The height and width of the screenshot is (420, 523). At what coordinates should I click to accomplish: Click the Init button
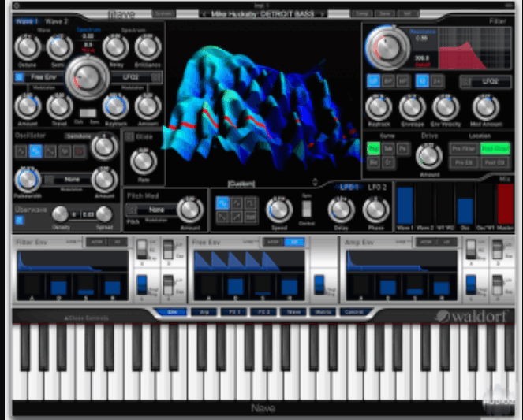point(408,14)
